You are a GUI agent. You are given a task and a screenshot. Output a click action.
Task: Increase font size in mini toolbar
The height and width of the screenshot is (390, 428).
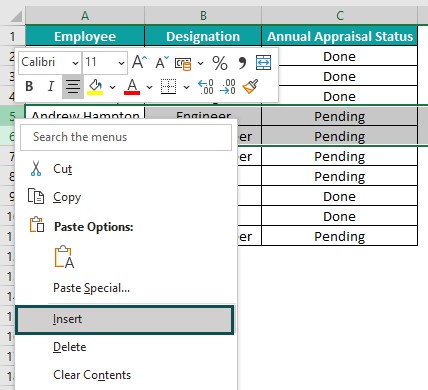(x=139, y=62)
